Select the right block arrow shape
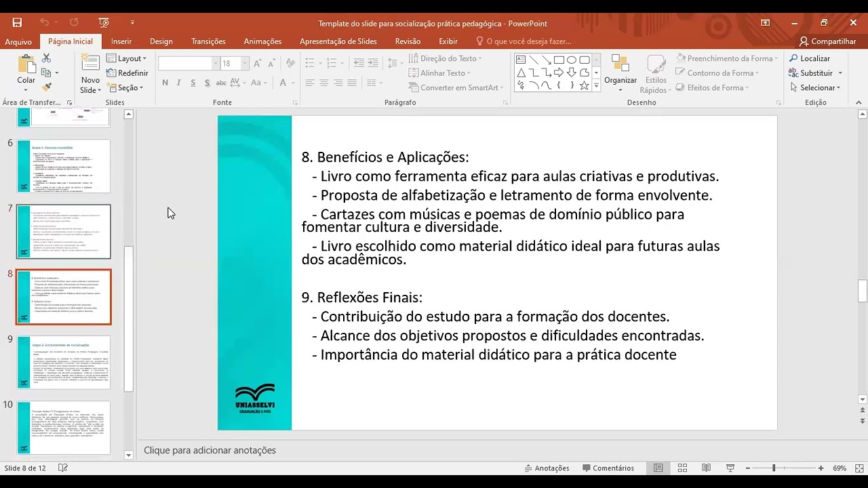Viewport: 868px width, 488px height. tap(559, 73)
